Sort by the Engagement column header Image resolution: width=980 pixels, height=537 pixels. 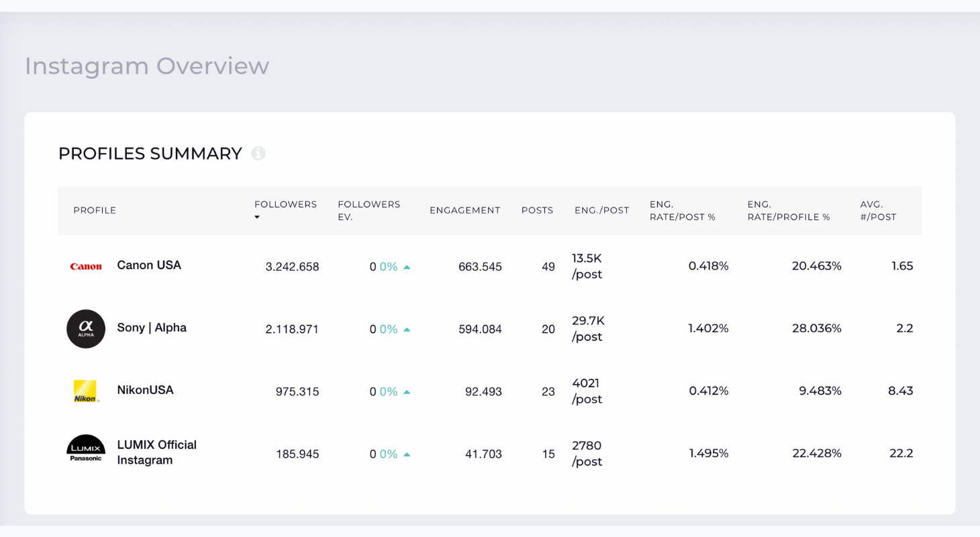(x=465, y=210)
